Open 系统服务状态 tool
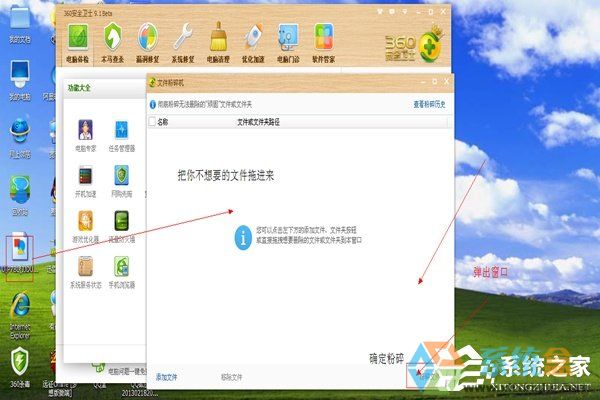This screenshot has width=600, height=400. [86, 270]
